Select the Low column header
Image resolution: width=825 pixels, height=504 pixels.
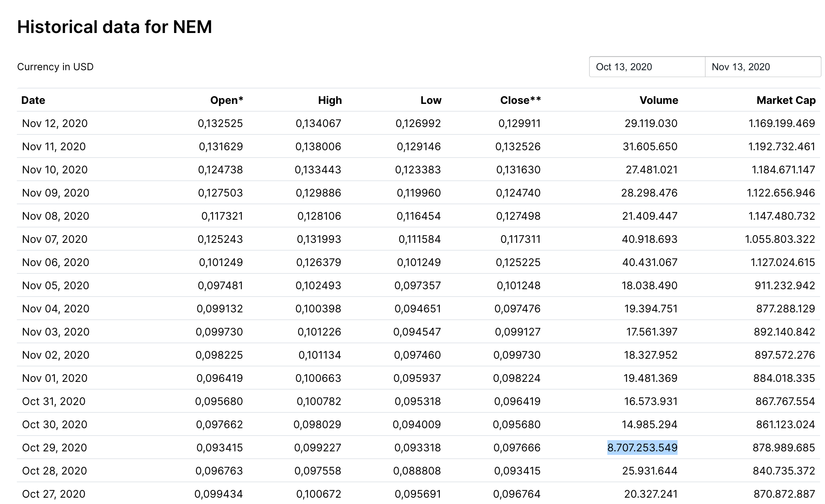coord(431,100)
